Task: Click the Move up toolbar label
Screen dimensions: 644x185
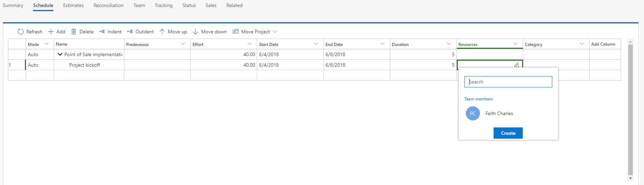Action: 177,32
